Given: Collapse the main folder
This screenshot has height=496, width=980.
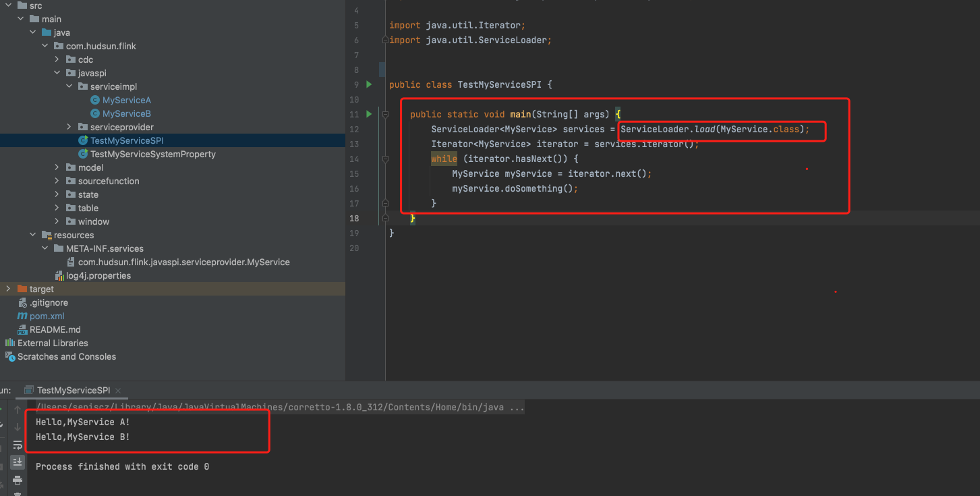Looking at the screenshot, I should [x=21, y=19].
